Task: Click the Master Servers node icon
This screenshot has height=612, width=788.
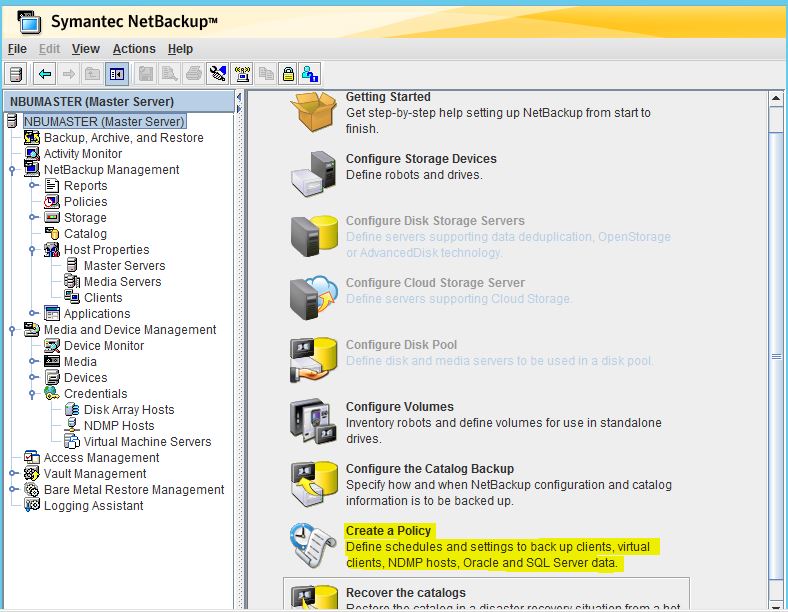Action: (x=72, y=265)
